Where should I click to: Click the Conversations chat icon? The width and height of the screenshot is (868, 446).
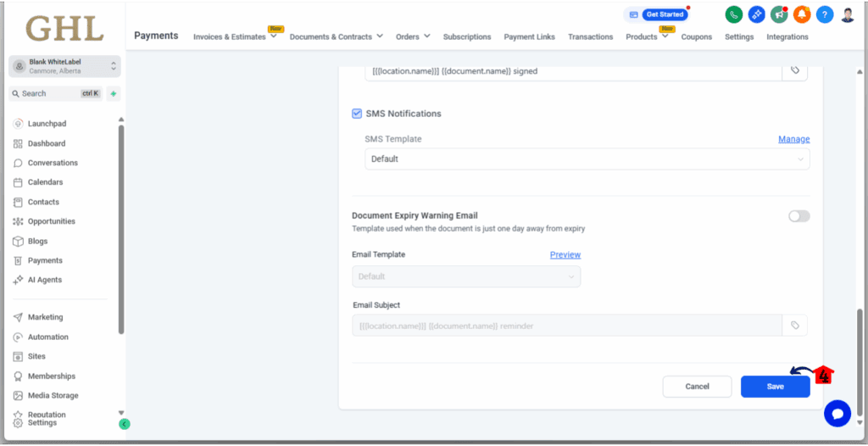[x=18, y=163]
